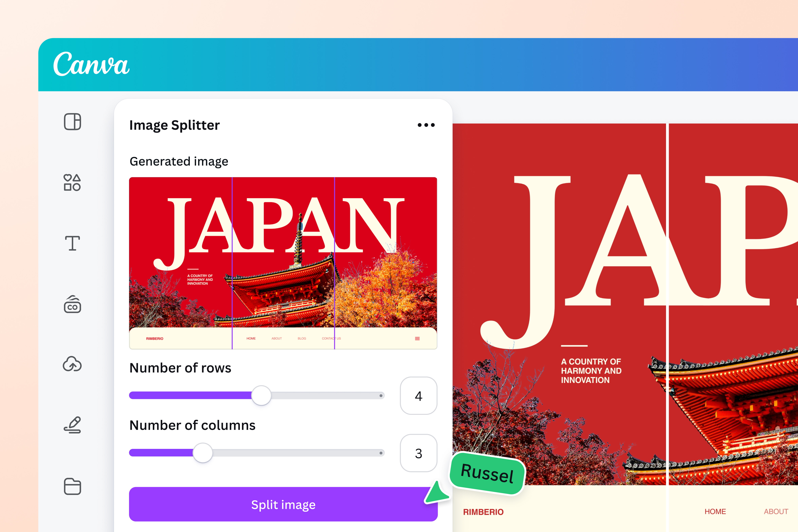
Task: Click the columns value field showing 3
Action: (419, 453)
